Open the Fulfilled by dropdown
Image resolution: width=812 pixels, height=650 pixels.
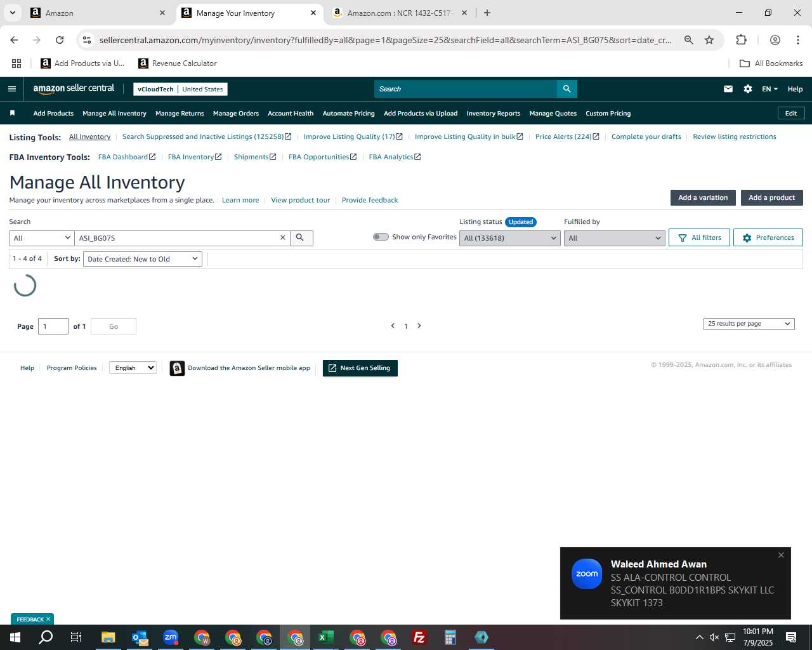coord(615,238)
